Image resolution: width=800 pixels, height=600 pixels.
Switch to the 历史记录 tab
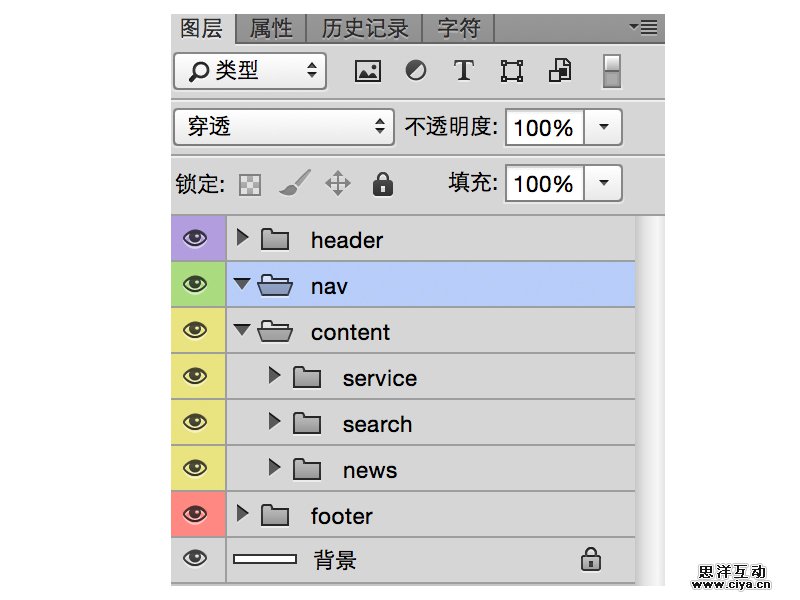point(365,28)
